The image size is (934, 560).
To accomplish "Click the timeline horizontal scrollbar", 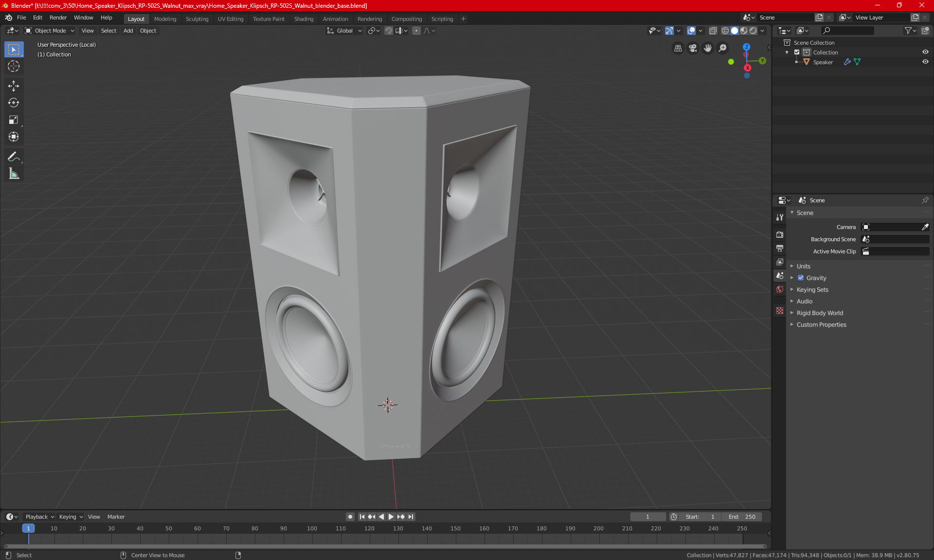I will 384,546.
